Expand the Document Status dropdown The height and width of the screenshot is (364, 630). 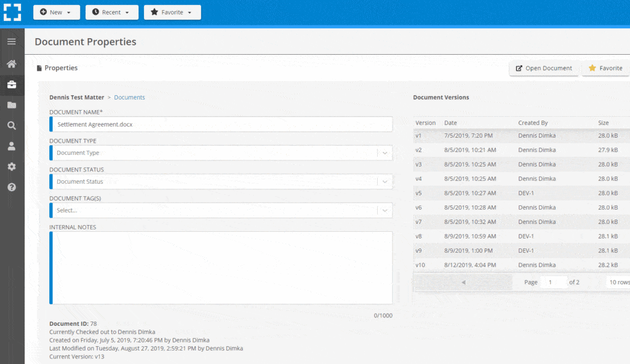coord(385,181)
